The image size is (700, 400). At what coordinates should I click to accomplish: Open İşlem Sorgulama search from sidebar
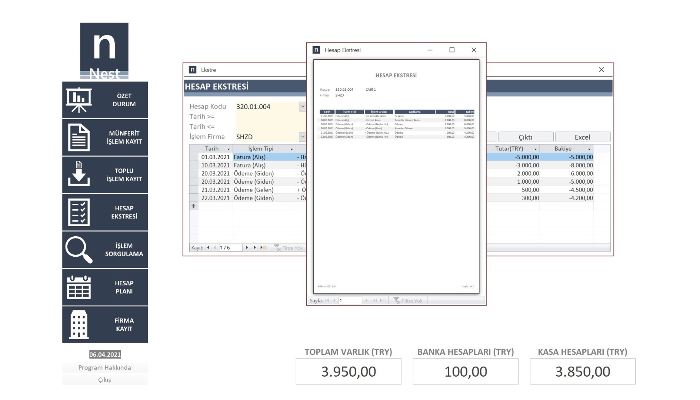click(x=105, y=250)
